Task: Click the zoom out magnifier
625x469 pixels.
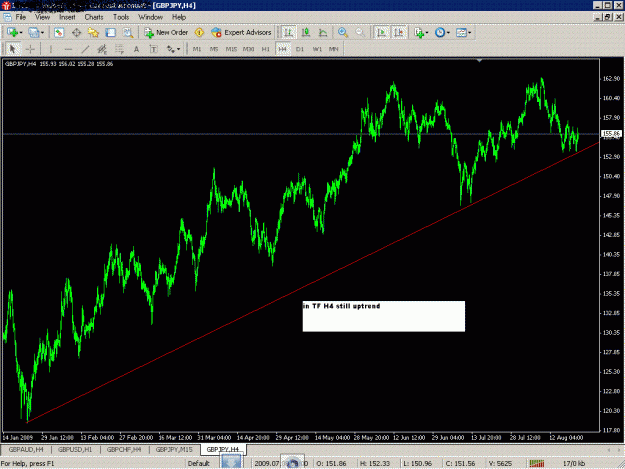Action: point(360,32)
